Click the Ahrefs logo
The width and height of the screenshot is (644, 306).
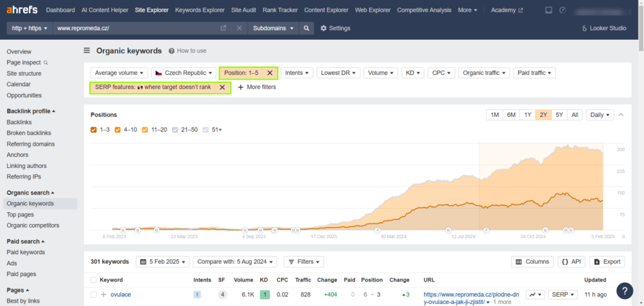pyautogui.click(x=21, y=11)
